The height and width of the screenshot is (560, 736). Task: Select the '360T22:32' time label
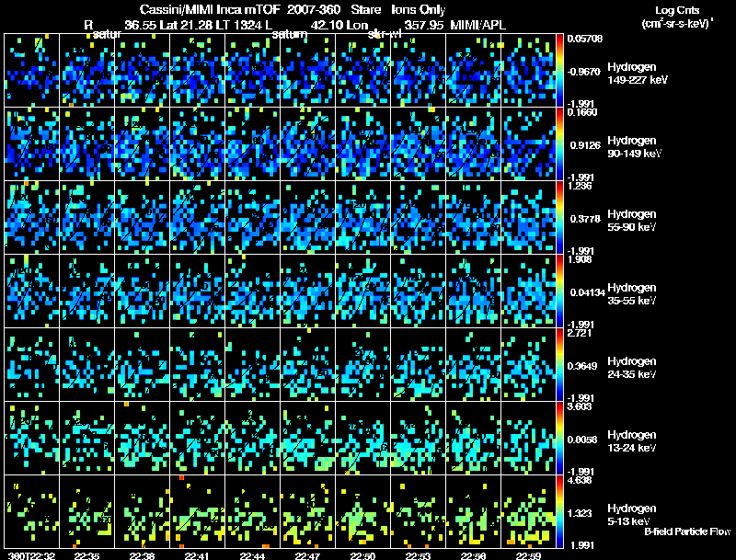(31, 555)
